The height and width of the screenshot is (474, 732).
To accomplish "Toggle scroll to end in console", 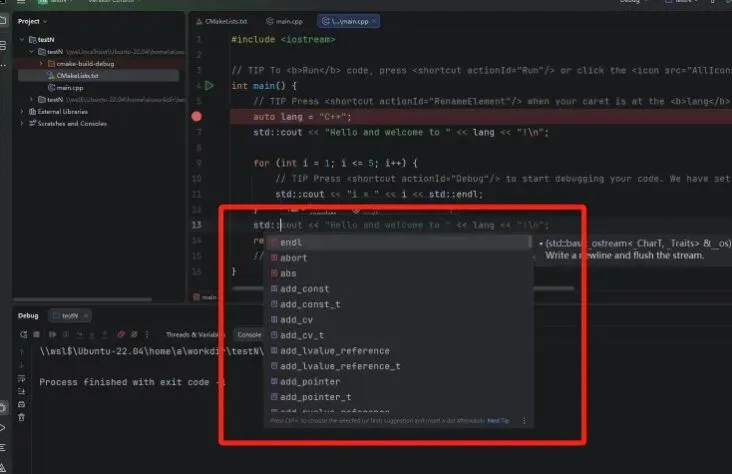I will click(21, 391).
